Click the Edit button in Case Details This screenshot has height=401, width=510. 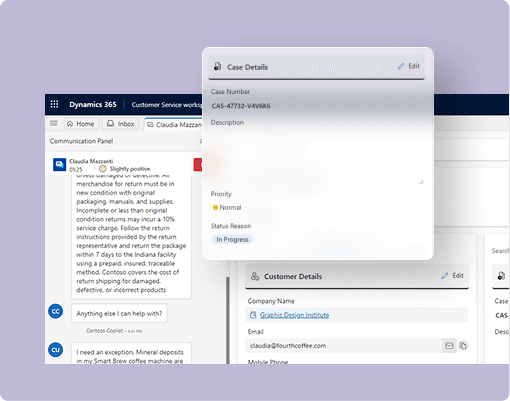[x=409, y=66]
